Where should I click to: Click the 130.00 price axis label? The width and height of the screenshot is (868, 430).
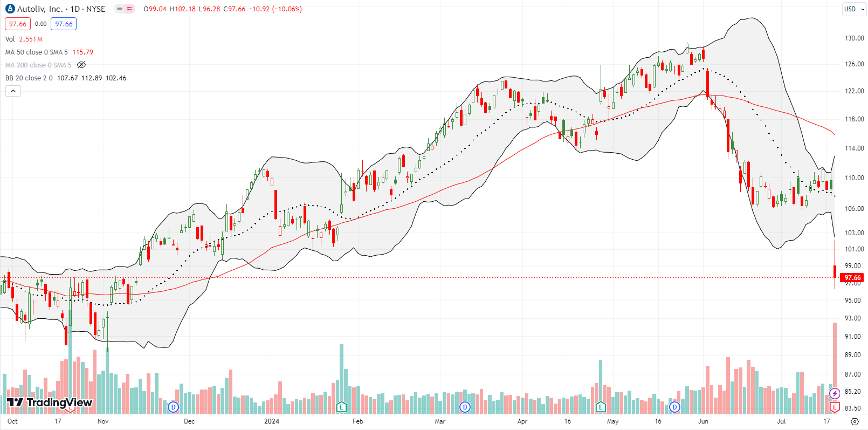point(854,38)
